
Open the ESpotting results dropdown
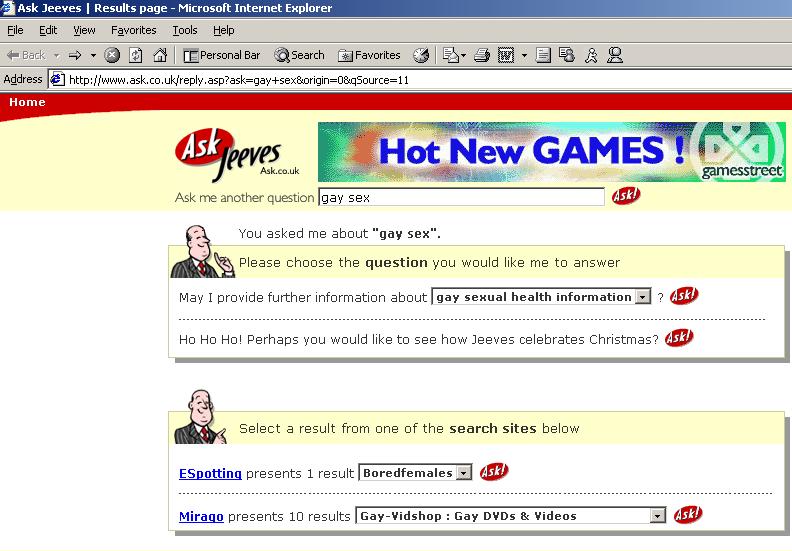(463, 473)
